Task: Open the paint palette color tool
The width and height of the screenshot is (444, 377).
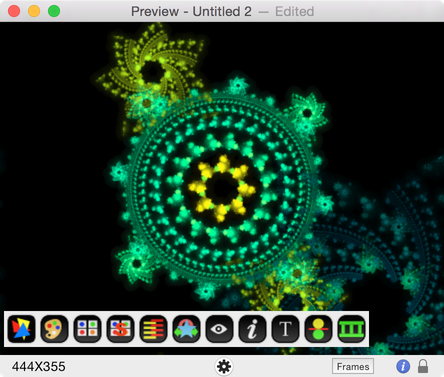Action: [54, 329]
